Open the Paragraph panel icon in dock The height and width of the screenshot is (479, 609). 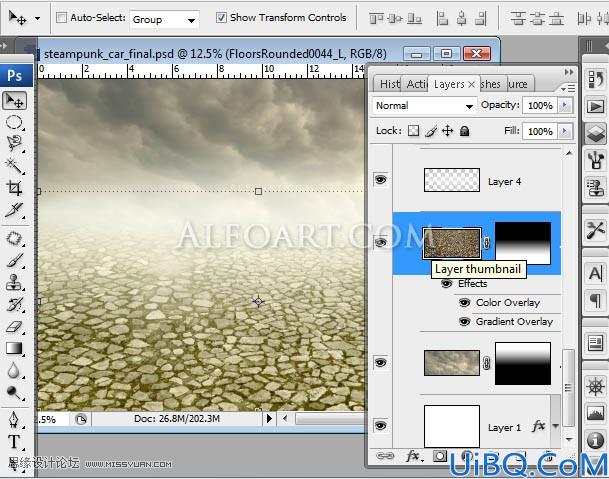595,300
